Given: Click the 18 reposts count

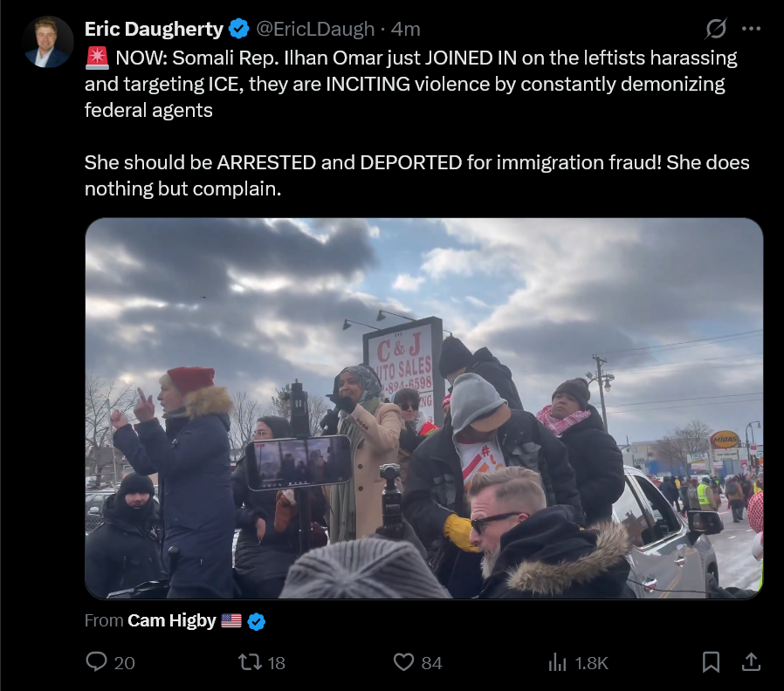Looking at the screenshot, I should coord(276,663).
